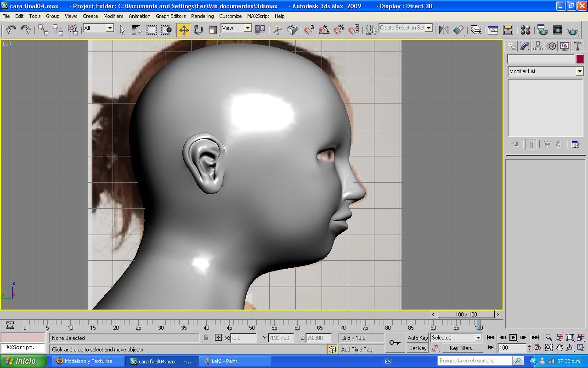The width and height of the screenshot is (588, 368).
Task: Open the selection filter 'All' dropdown
Action: pos(110,28)
